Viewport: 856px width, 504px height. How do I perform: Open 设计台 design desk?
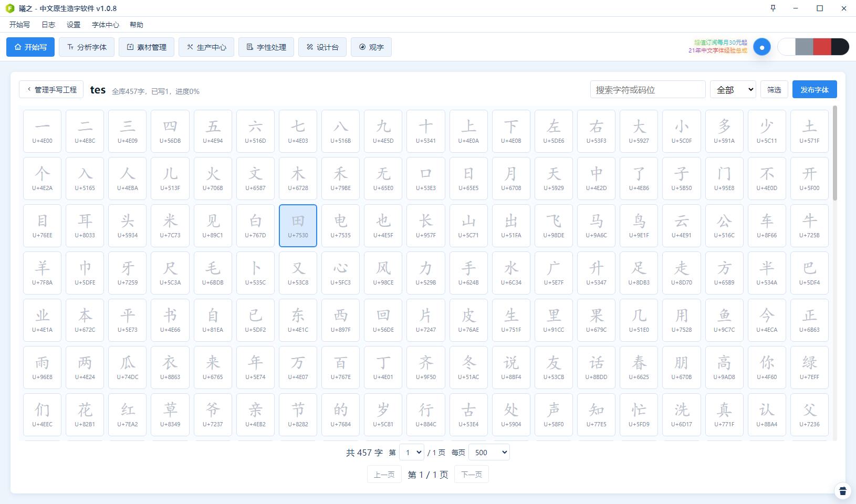tap(322, 47)
